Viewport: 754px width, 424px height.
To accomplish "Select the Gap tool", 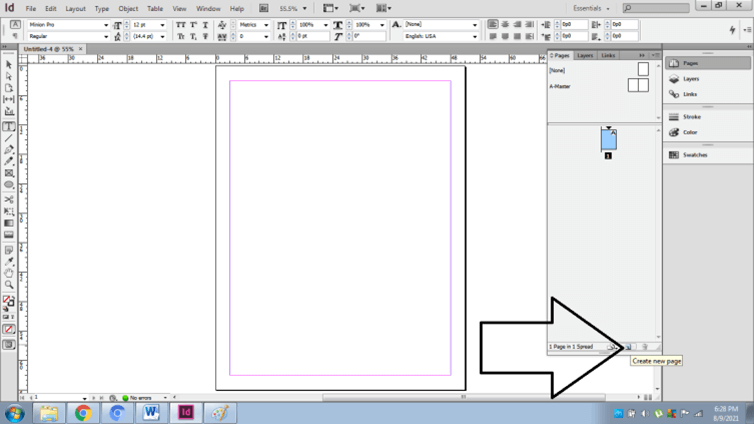I will pyautogui.click(x=9, y=100).
